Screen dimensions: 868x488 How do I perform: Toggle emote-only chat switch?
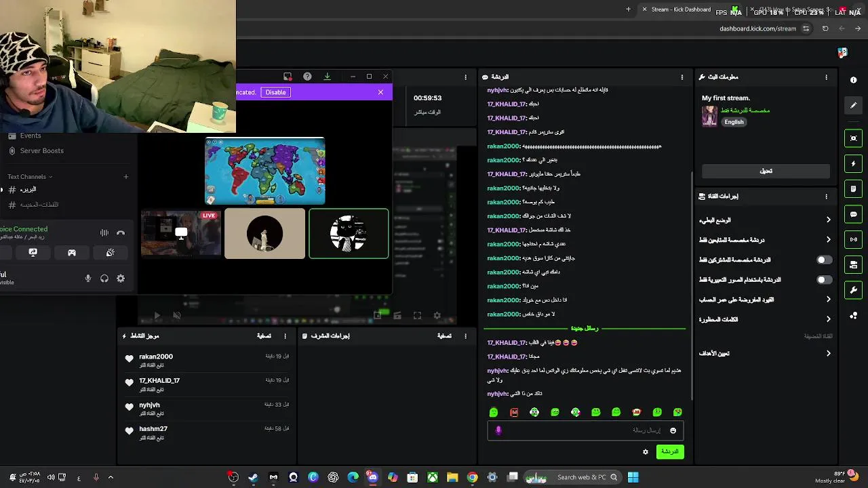pos(823,279)
